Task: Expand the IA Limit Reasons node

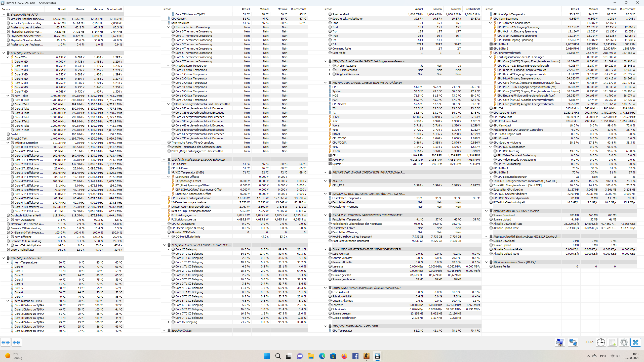Action: coord(330,66)
